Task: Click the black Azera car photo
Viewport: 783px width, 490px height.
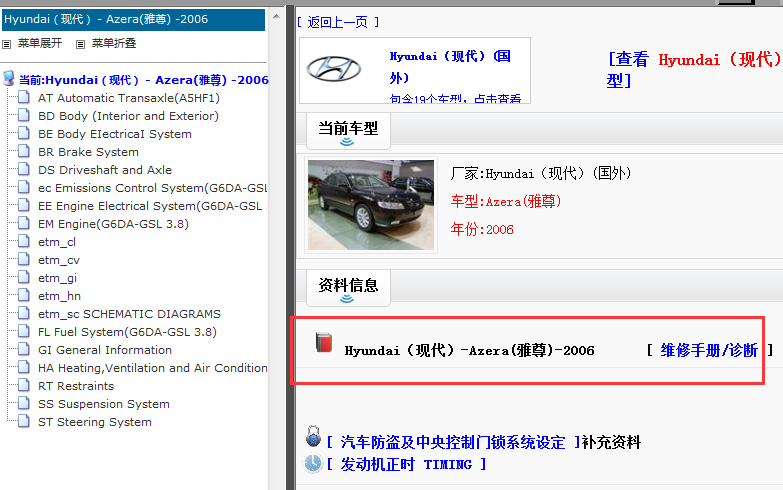Action: (371, 205)
